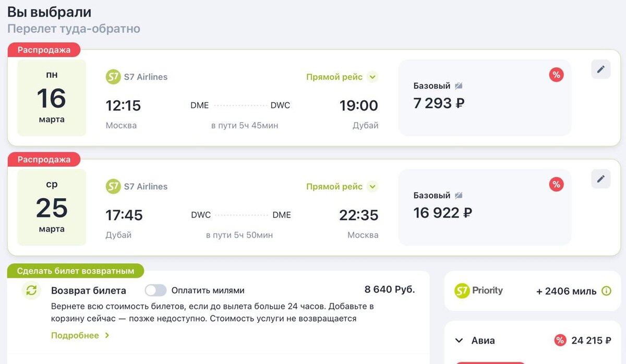Edit the 16 March flight with pencil icon

[x=600, y=69]
